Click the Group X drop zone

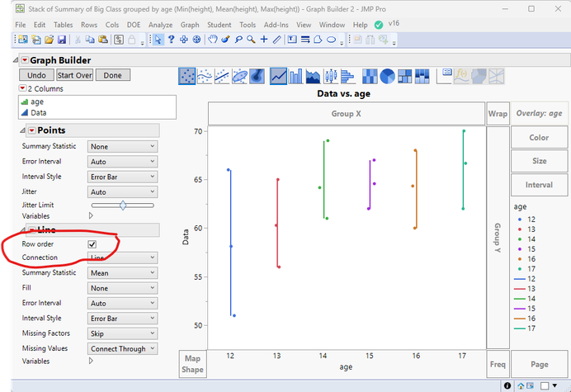(346, 113)
